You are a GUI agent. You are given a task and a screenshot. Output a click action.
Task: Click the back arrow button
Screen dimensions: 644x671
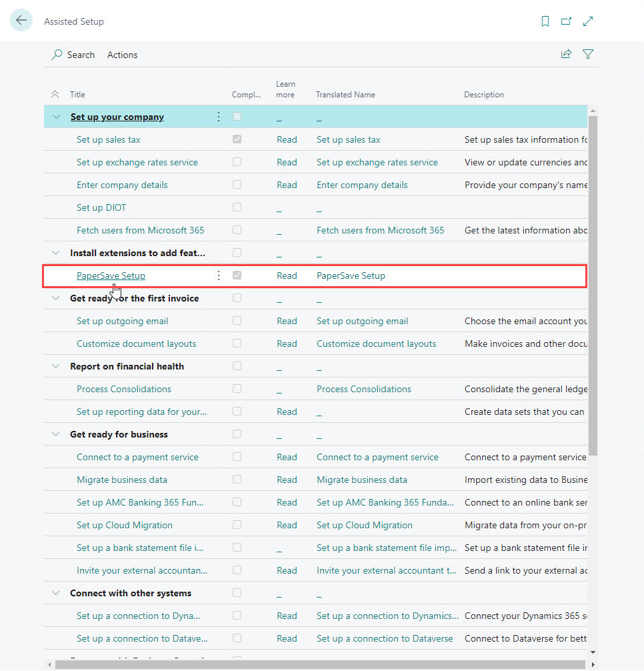[21, 21]
